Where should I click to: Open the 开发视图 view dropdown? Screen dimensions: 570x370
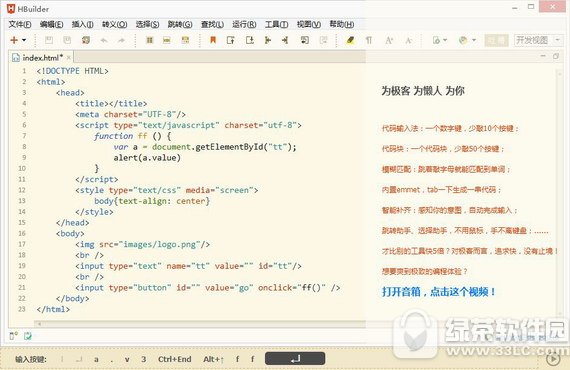coord(538,40)
